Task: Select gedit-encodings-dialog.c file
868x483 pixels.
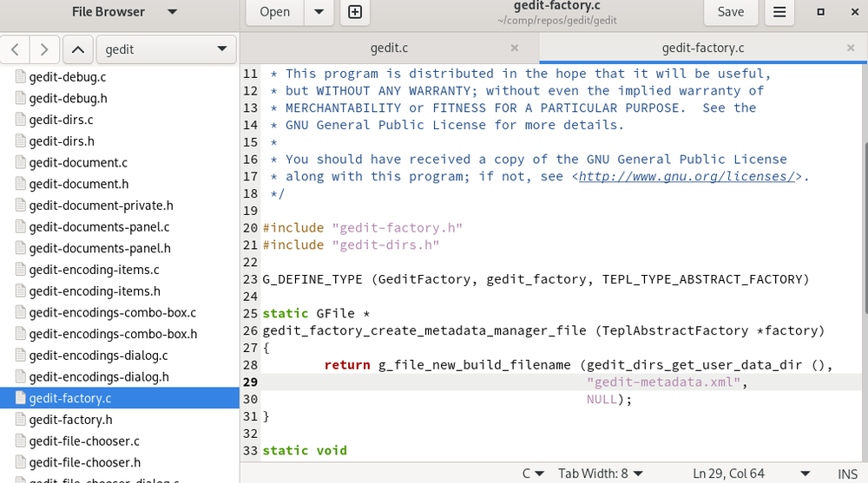Action: pos(99,356)
